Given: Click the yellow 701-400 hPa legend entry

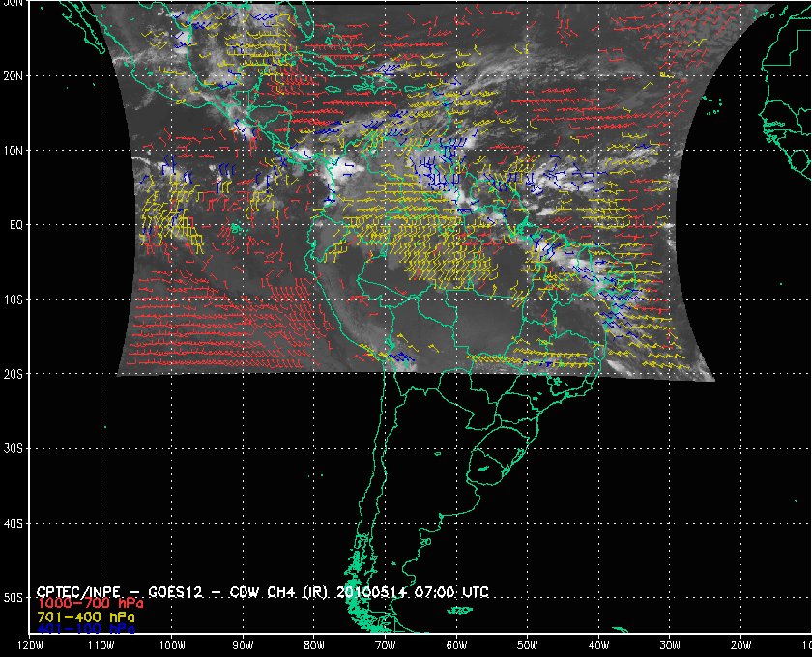Looking at the screenshot, I should [85, 617].
